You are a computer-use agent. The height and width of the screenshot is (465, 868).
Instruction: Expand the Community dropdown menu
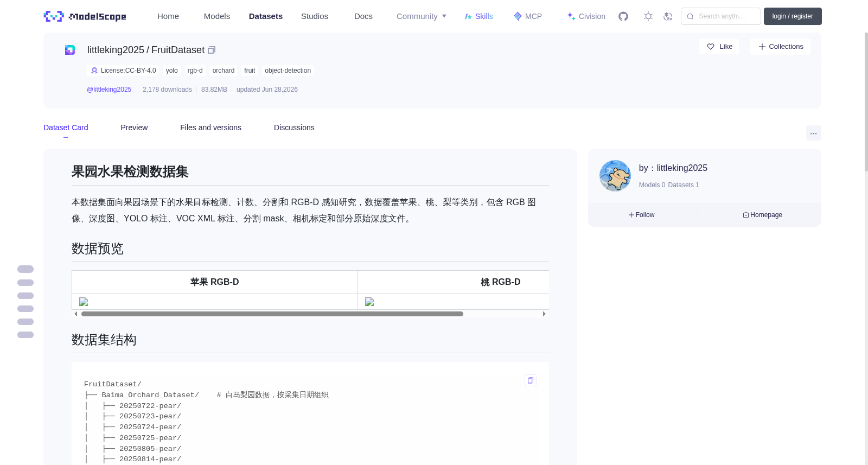(x=422, y=16)
